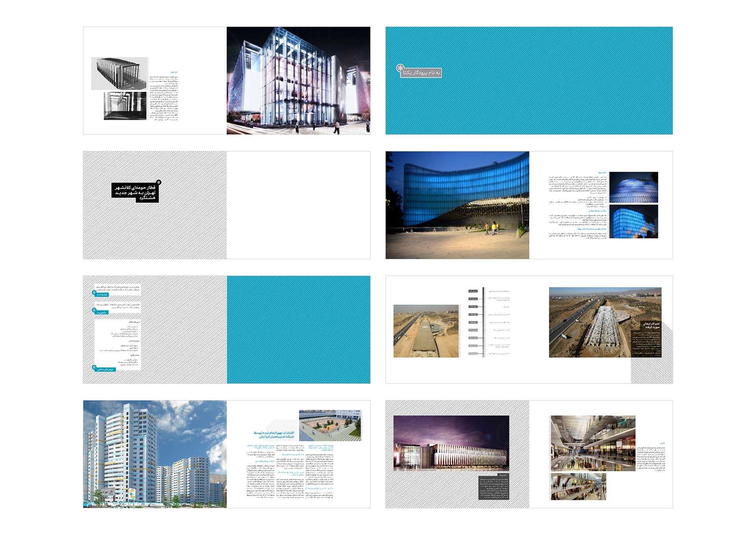Image resolution: width=756 pixels, height=535 pixels.
Task: Click the به نام پروردگار یکتا title label
Action: click(x=421, y=73)
